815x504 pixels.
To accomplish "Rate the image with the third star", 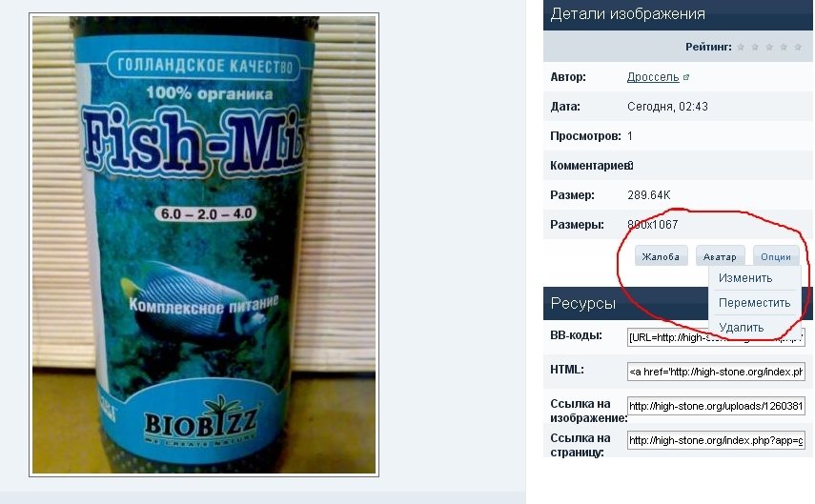I will coord(769,48).
